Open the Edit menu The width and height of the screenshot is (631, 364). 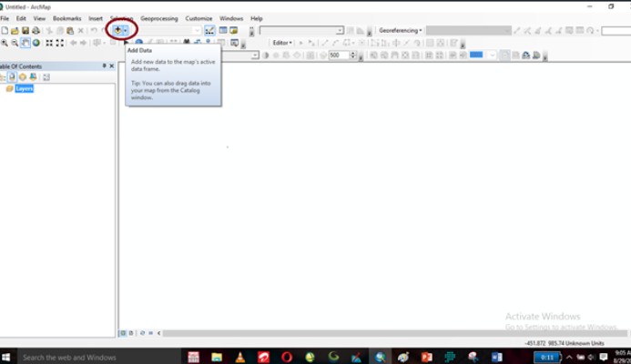click(x=21, y=18)
